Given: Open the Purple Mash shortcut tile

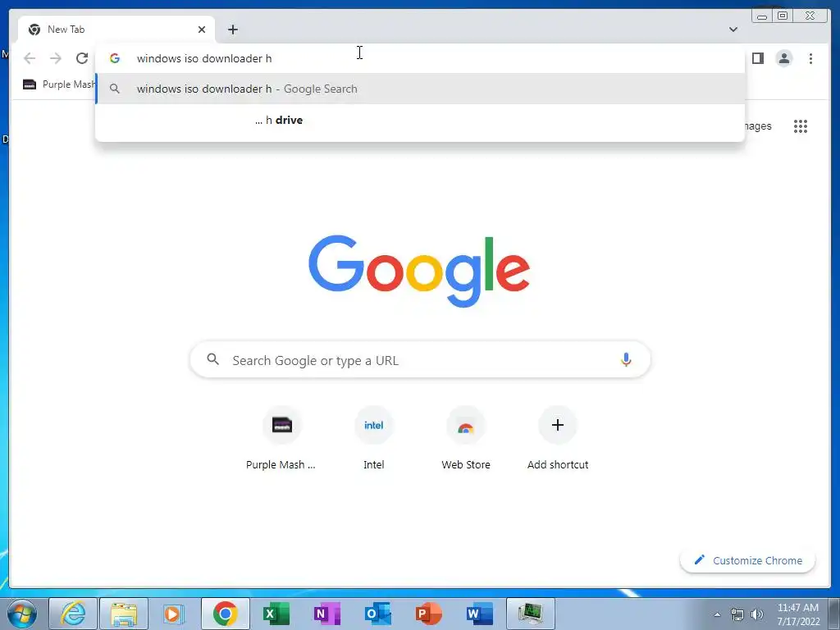Looking at the screenshot, I should (x=281, y=439).
